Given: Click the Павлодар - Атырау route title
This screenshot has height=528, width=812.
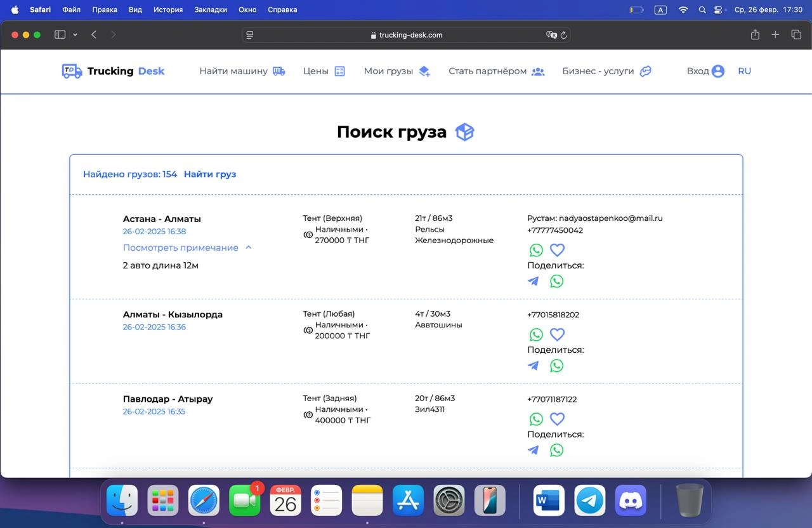Looking at the screenshot, I should (168, 399).
